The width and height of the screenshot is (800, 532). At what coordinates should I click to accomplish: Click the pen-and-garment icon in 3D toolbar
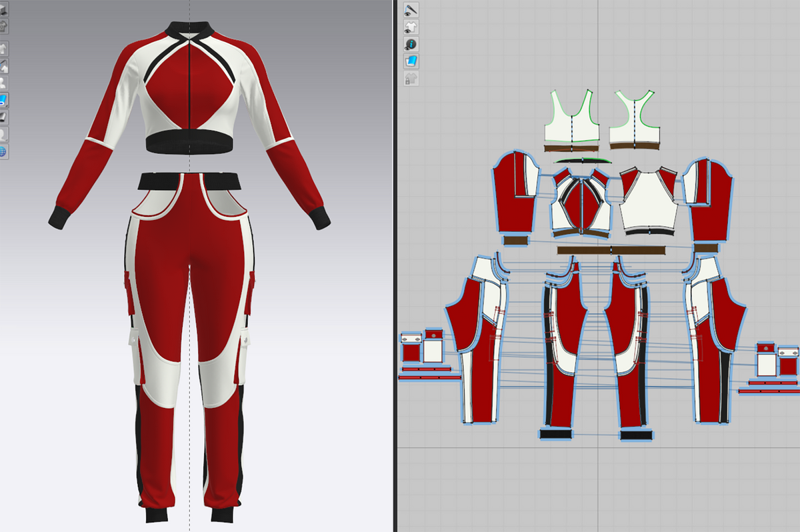(3, 67)
